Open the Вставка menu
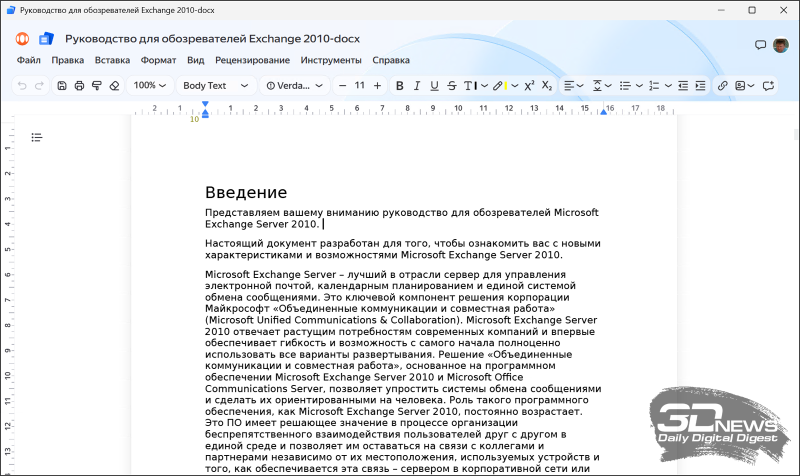The width and height of the screenshot is (800, 476). [x=112, y=60]
